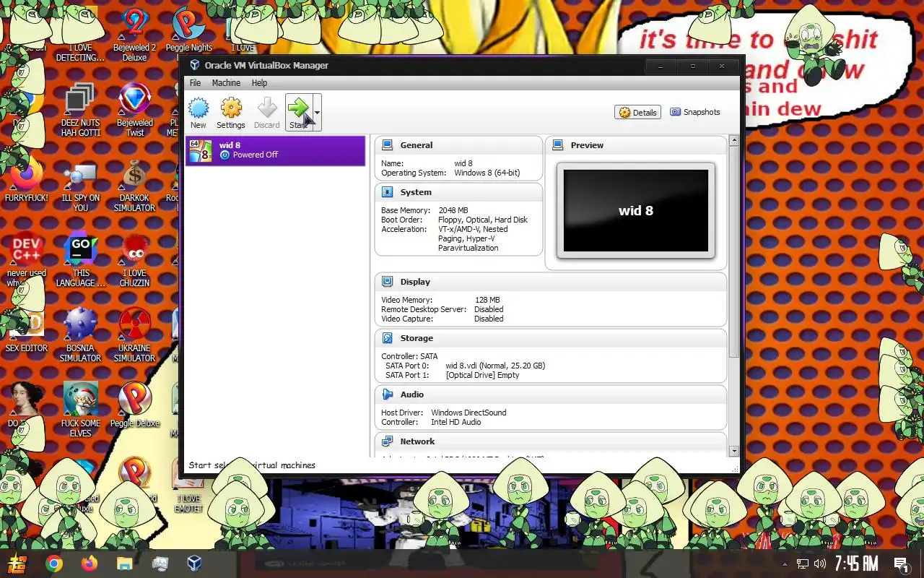Click the '[Optical Drive] Empty' text

[x=482, y=375]
